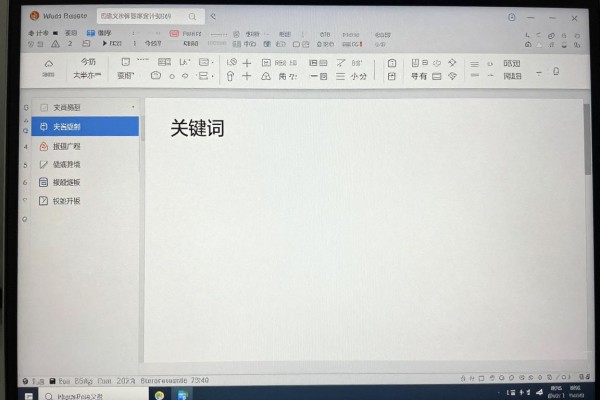The image size is (600, 400).
Task: Click the warning triangle icon under the menu row
Action: (55, 44)
